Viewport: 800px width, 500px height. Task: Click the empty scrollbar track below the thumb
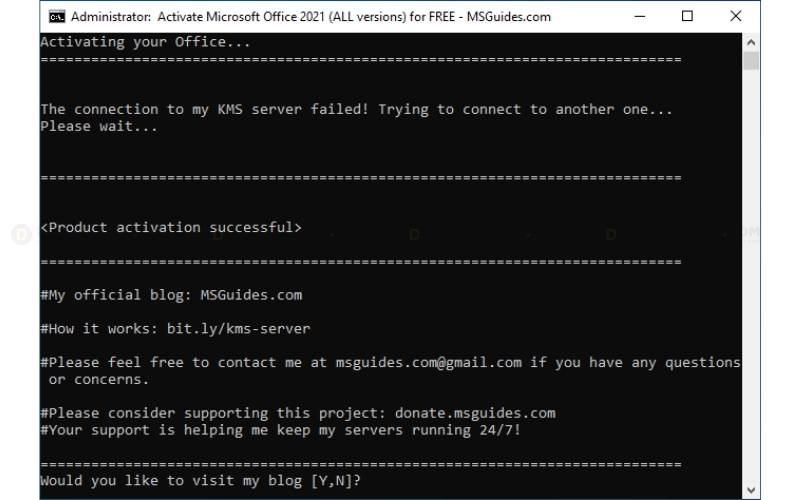pyautogui.click(x=751, y=276)
